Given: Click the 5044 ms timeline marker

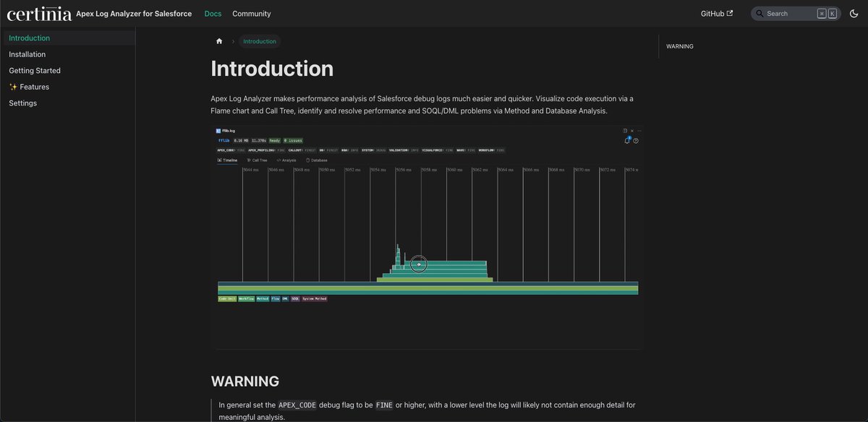Looking at the screenshot, I should coord(251,170).
